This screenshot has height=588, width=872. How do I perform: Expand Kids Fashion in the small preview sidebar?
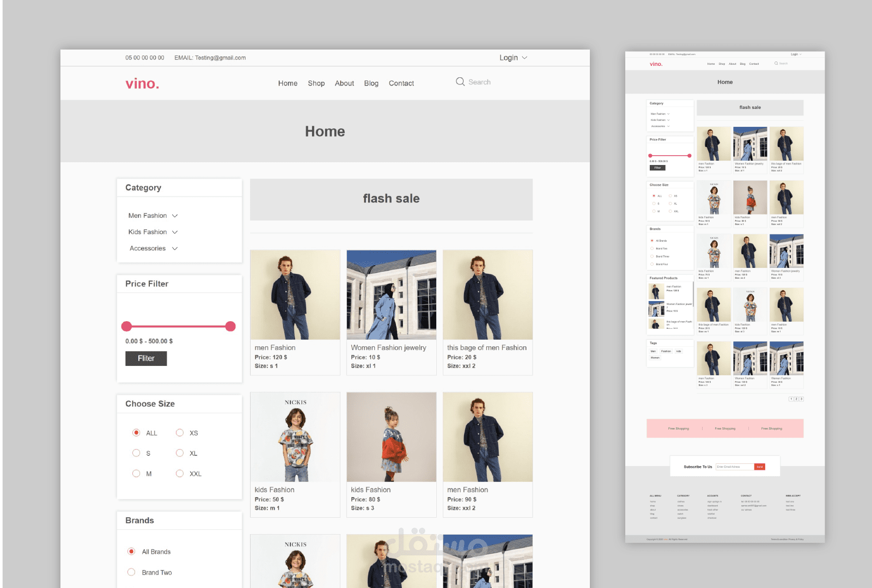(x=660, y=120)
